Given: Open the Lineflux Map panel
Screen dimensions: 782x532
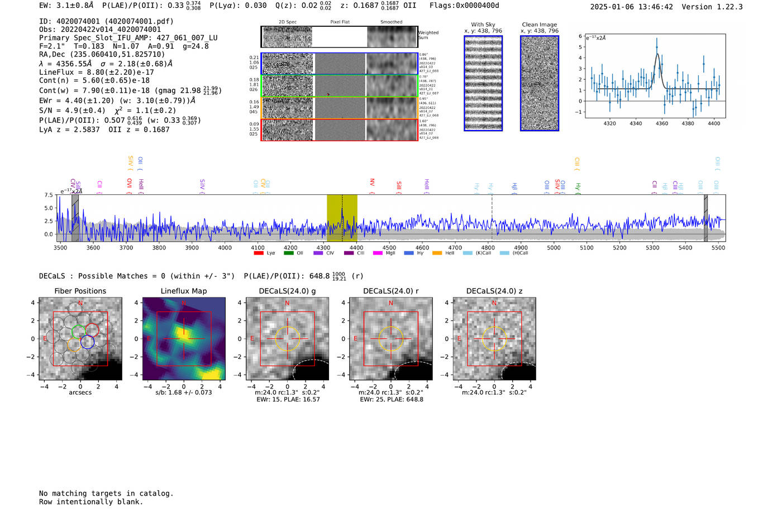Looking at the screenshot, I should (184, 339).
